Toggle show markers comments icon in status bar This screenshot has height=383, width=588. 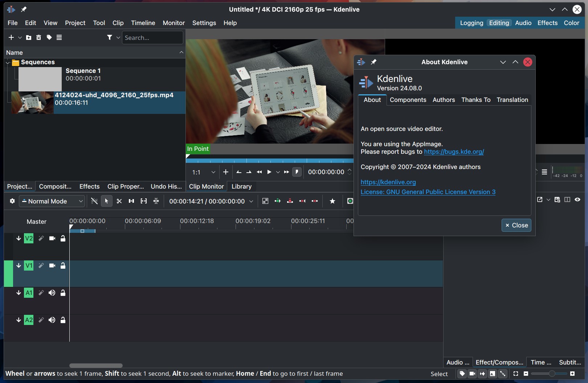(493, 374)
